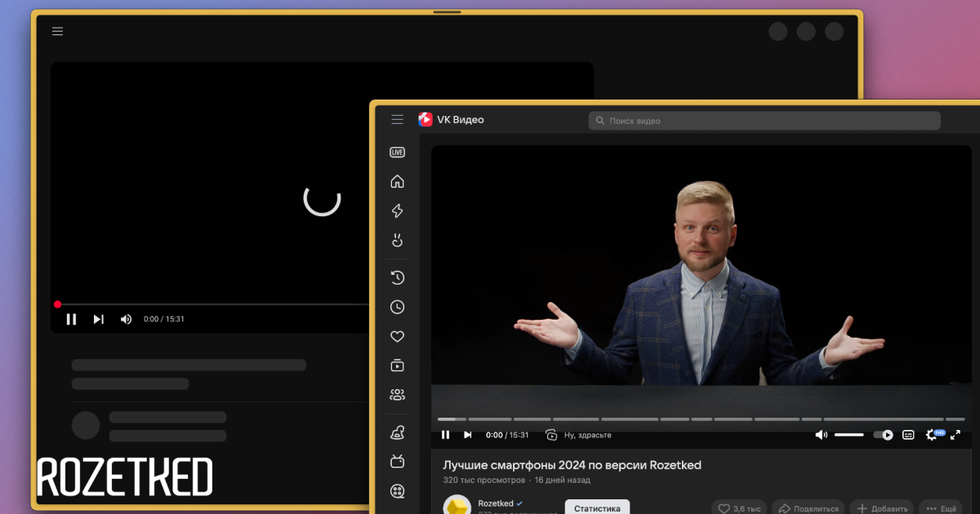Open liked videos heart icon in sidebar

click(398, 336)
